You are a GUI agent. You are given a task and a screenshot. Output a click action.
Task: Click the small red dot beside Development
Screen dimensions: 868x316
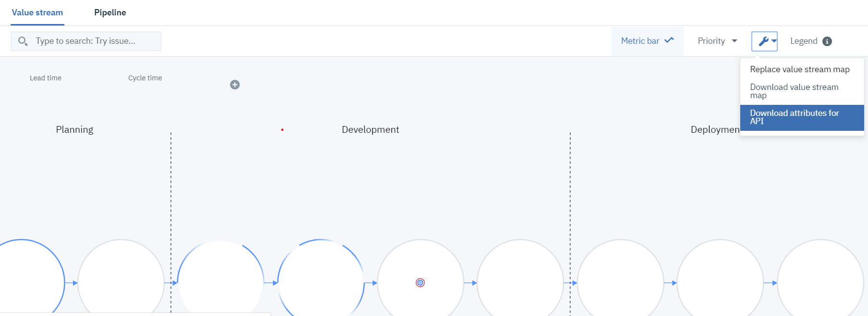(282, 130)
